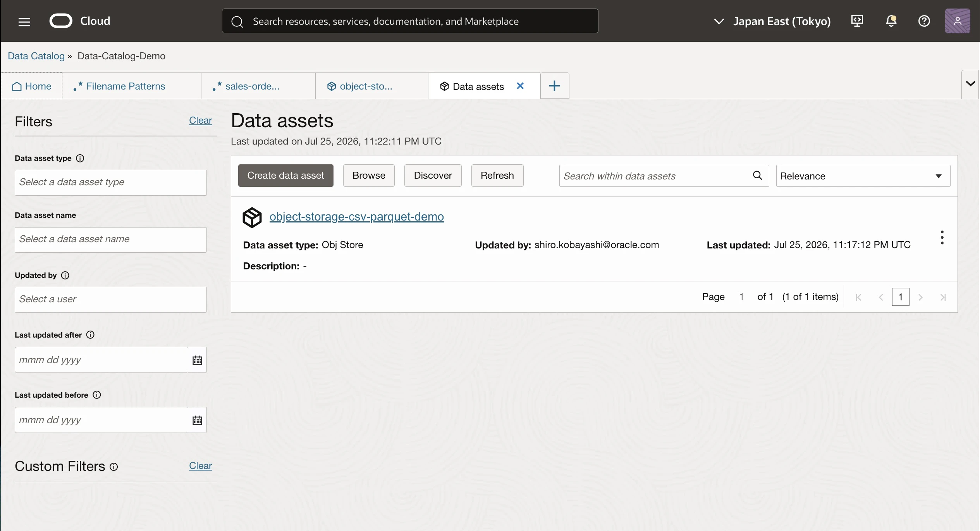The image size is (980, 531).
Task: Click the Obj Store data asset type value
Action: (x=342, y=245)
